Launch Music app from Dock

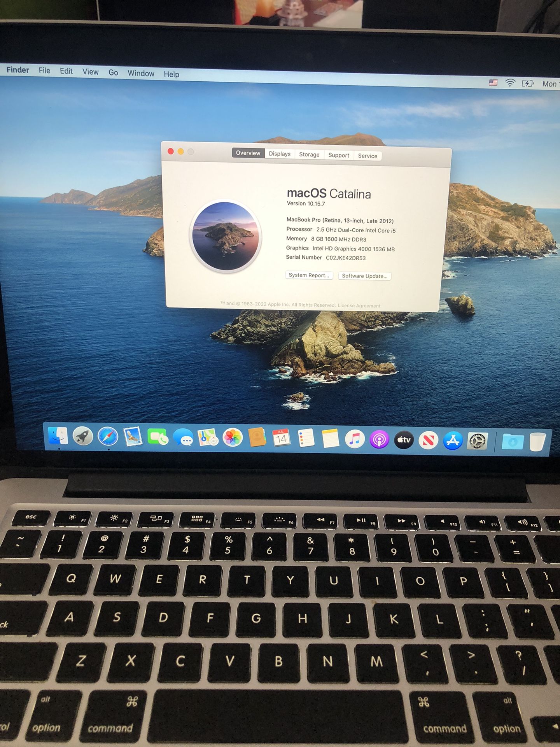click(355, 439)
